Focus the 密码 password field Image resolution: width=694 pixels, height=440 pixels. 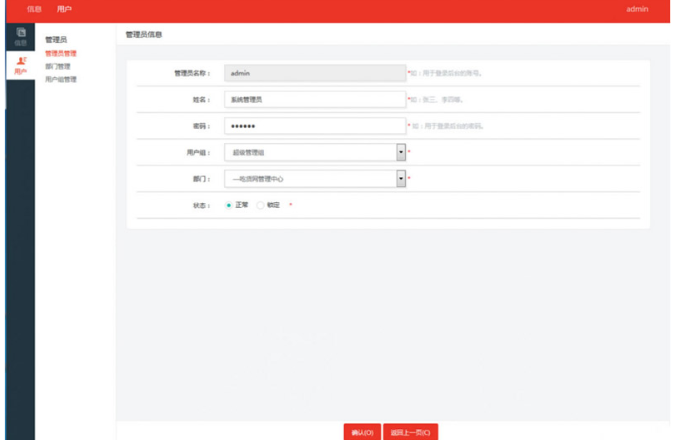314,126
